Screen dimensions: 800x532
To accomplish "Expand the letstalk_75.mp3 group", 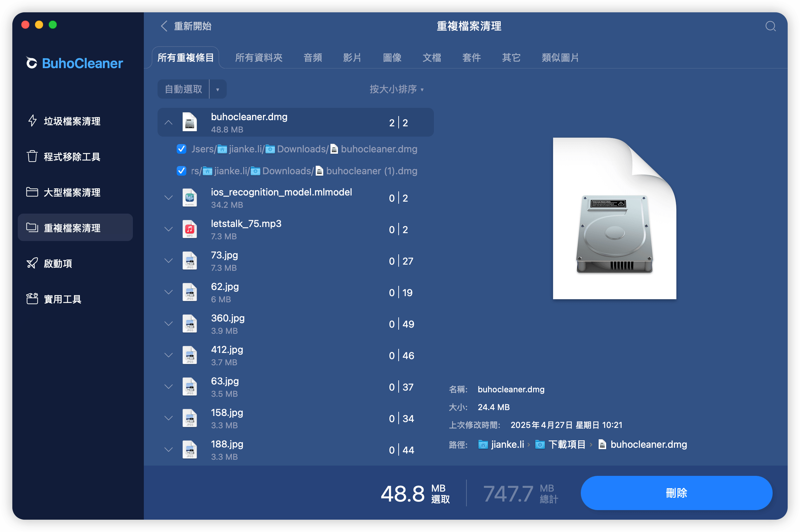I will point(168,229).
